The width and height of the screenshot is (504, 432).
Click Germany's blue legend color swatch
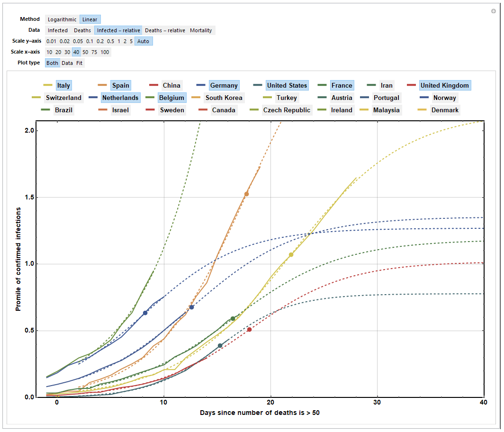pyautogui.click(x=200, y=85)
